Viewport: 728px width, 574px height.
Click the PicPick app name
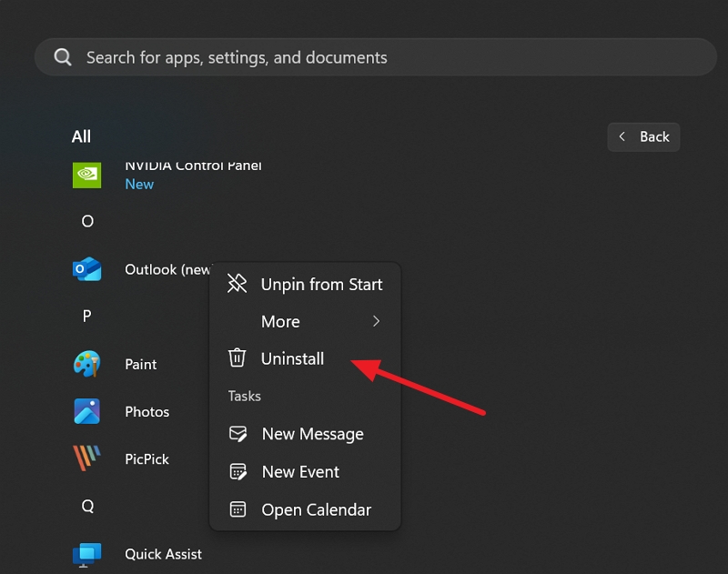click(147, 458)
